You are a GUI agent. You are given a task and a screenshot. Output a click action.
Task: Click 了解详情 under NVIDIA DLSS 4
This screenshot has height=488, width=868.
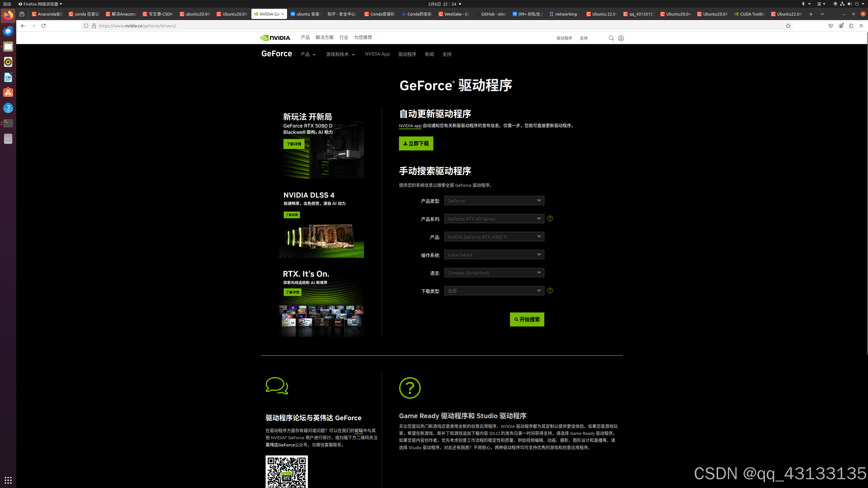[291, 215]
